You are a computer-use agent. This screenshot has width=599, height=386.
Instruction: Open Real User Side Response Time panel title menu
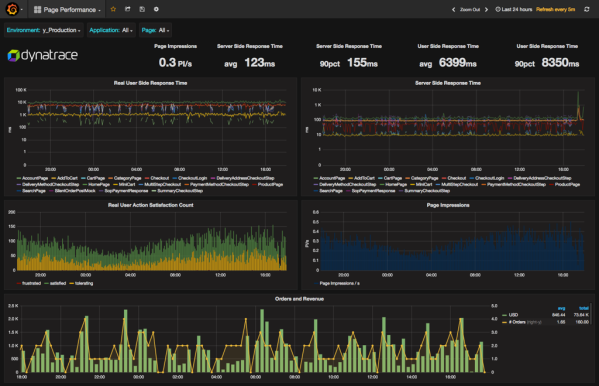click(x=150, y=83)
